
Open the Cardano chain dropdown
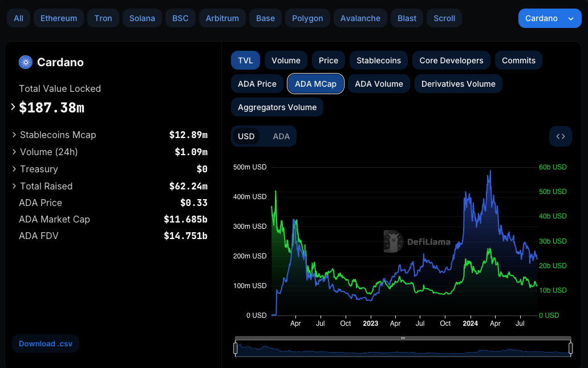click(x=550, y=18)
